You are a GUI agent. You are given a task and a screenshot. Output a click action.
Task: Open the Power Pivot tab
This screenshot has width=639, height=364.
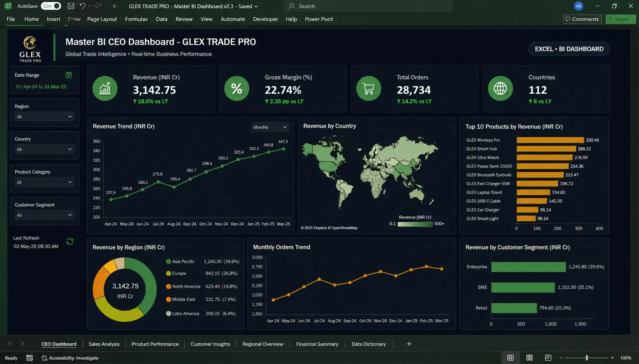tap(319, 19)
